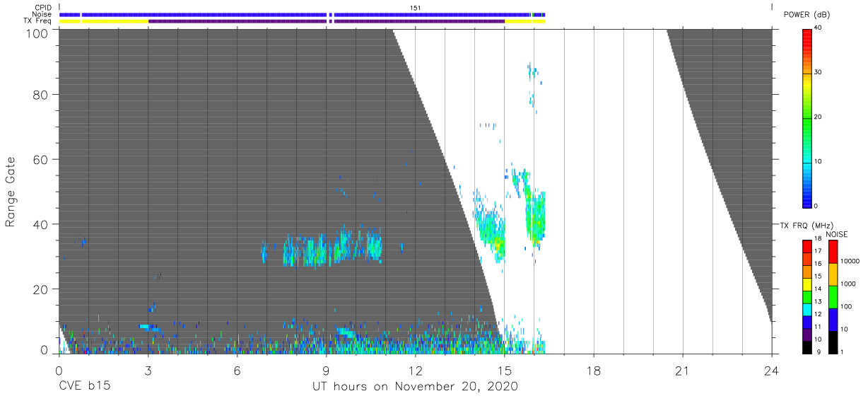Click the Range Gate y-axis title
Viewport: 868px width, 401px height.
tap(11, 192)
